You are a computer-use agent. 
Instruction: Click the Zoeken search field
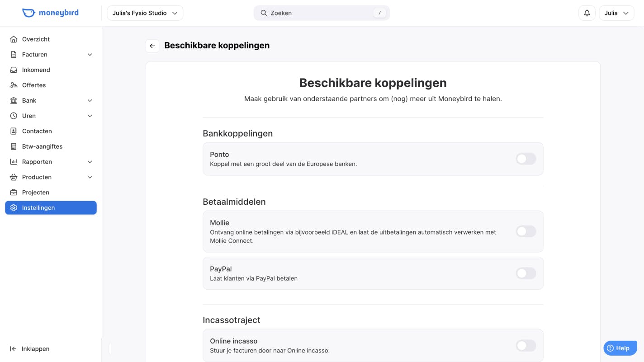coord(322,13)
